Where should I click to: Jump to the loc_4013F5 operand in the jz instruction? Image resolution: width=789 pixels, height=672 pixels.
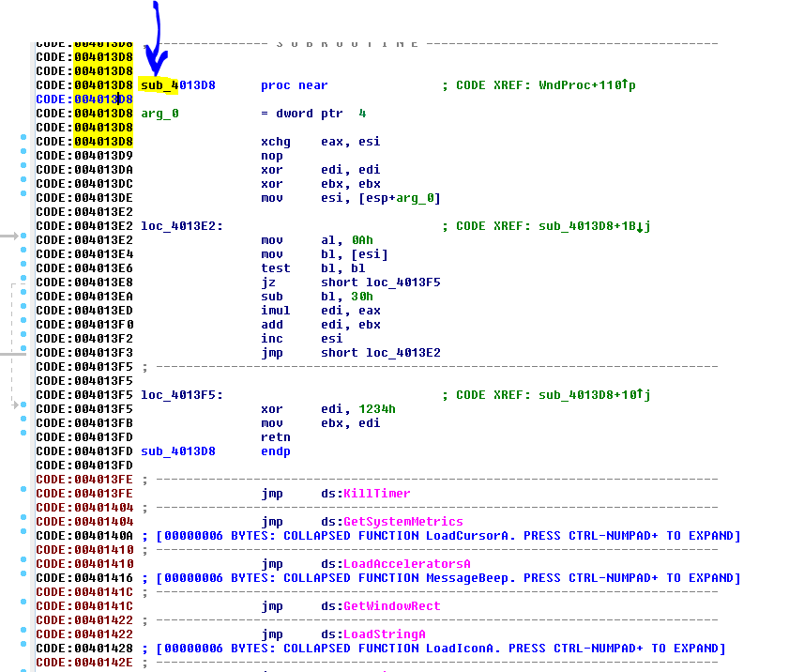[403, 283]
